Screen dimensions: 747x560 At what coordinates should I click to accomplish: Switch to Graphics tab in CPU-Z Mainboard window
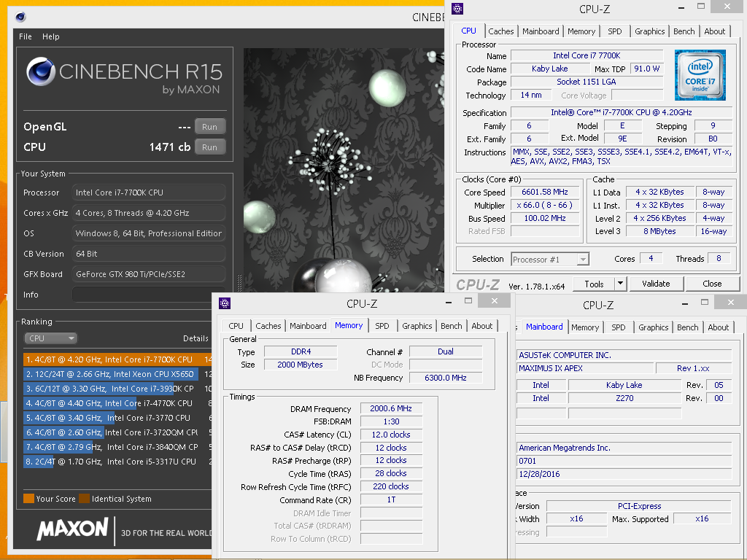coord(653,327)
